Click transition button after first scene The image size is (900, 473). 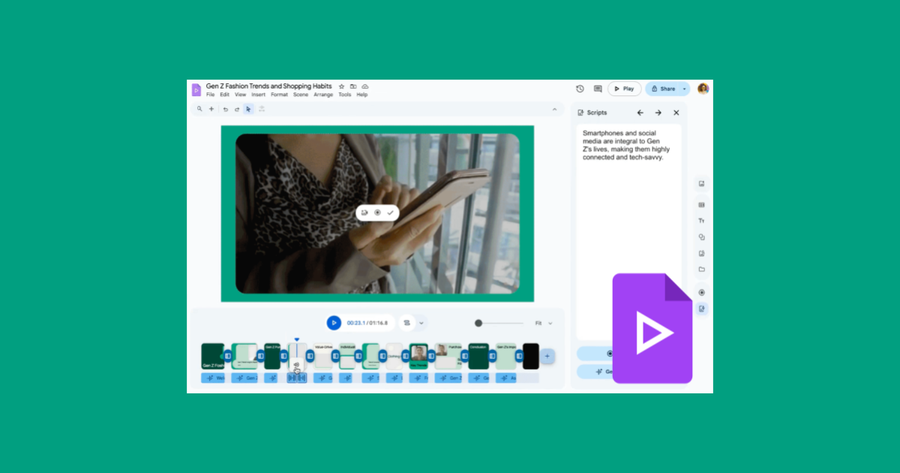[x=228, y=356]
